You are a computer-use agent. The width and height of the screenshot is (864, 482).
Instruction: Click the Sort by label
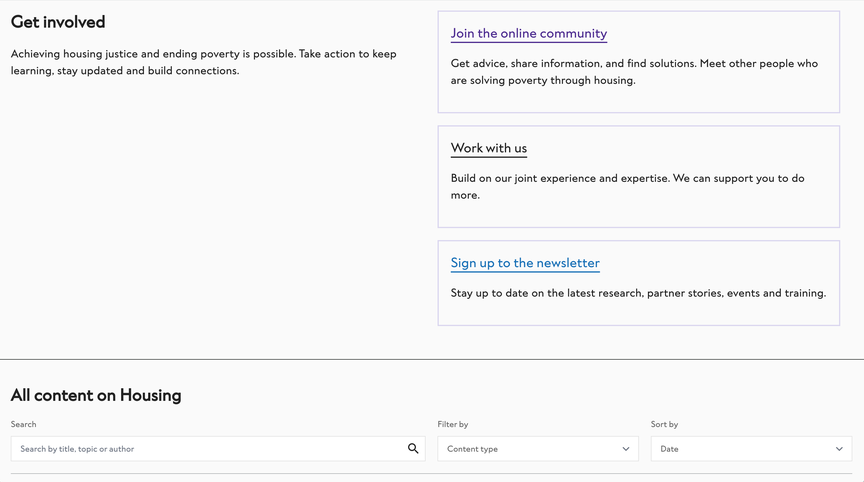tap(664, 424)
